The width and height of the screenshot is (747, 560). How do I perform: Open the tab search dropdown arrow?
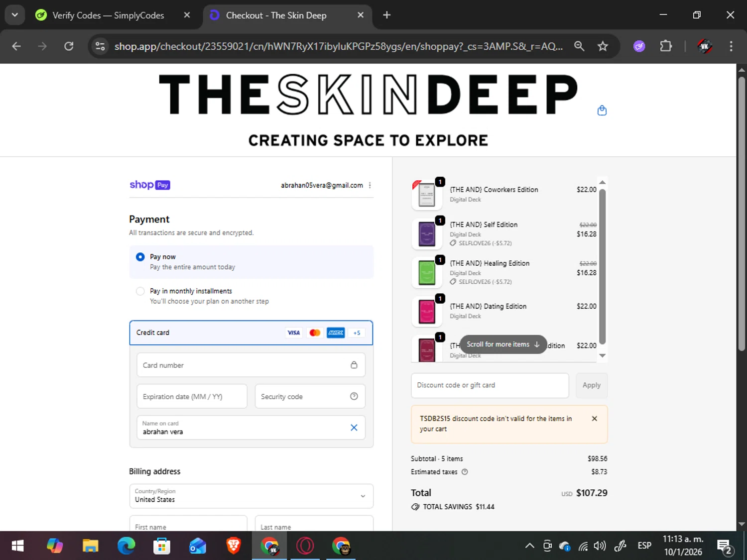[x=15, y=15]
